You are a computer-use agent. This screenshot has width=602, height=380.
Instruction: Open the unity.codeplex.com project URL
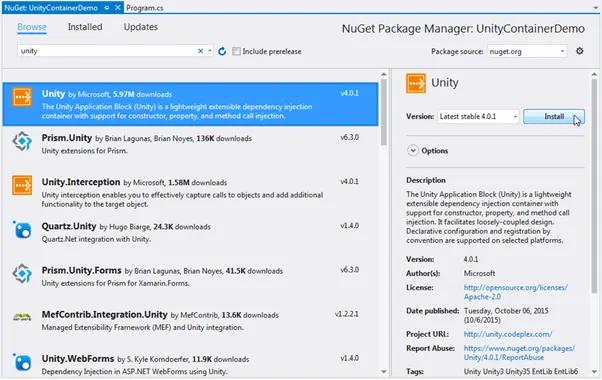[x=508, y=334]
